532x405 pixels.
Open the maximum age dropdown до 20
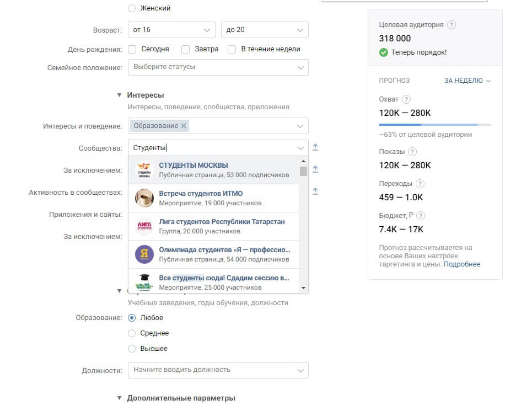click(265, 30)
